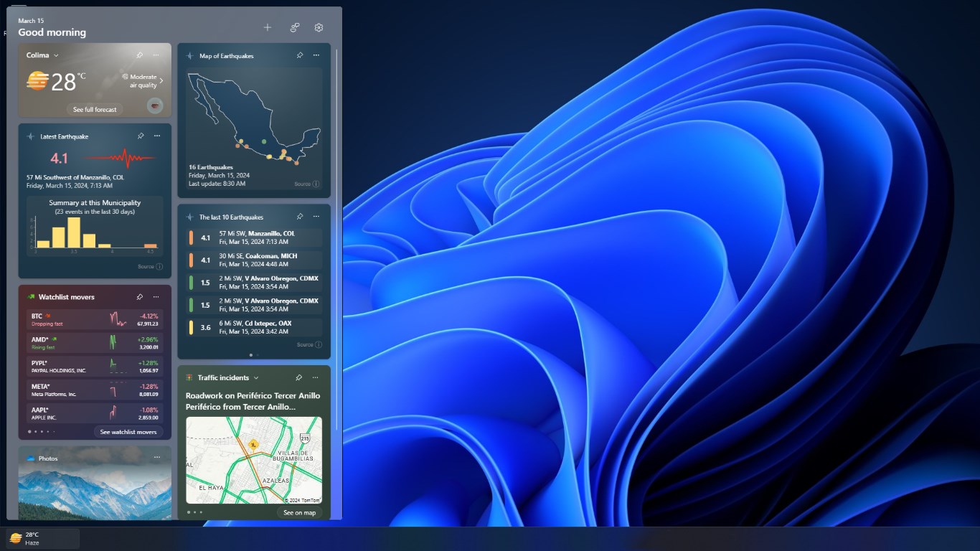980x551 pixels.
Task: Open the PYPL PayPal Holdings row
Action: click(x=95, y=366)
